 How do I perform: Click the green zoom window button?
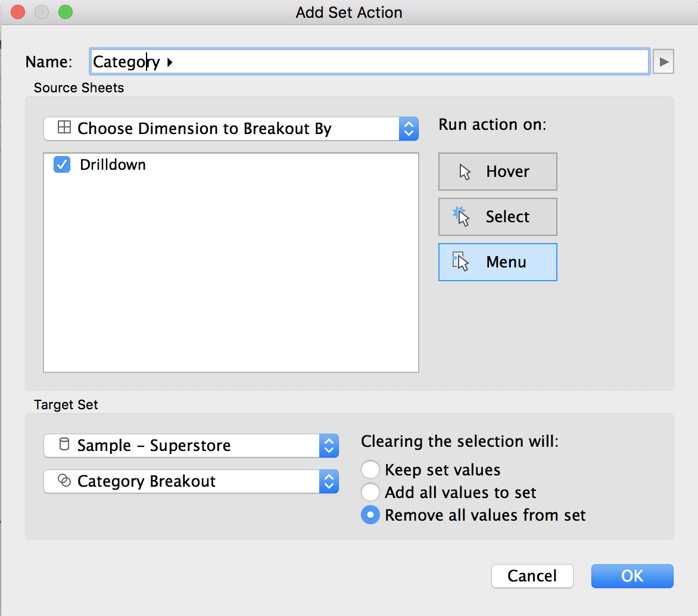tap(66, 12)
